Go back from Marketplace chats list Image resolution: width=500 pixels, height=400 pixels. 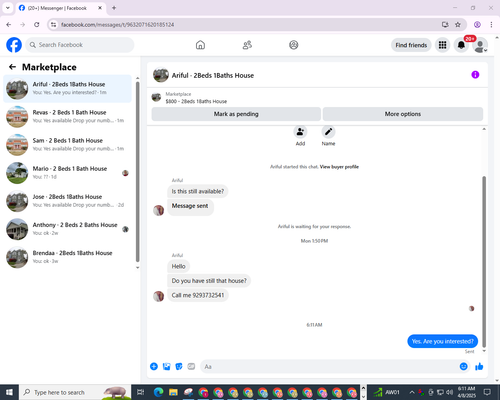pos(12,67)
